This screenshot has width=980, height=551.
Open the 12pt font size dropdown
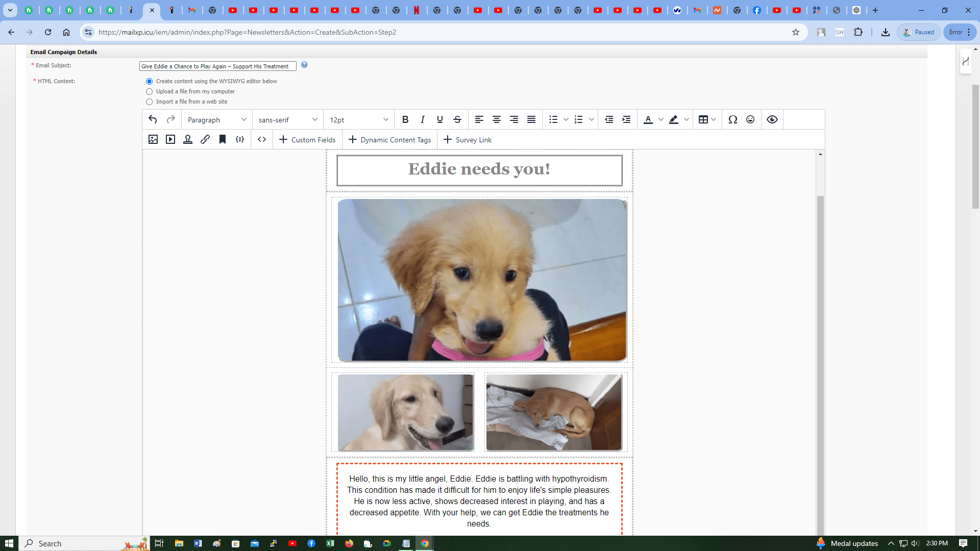tap(359, 119)
